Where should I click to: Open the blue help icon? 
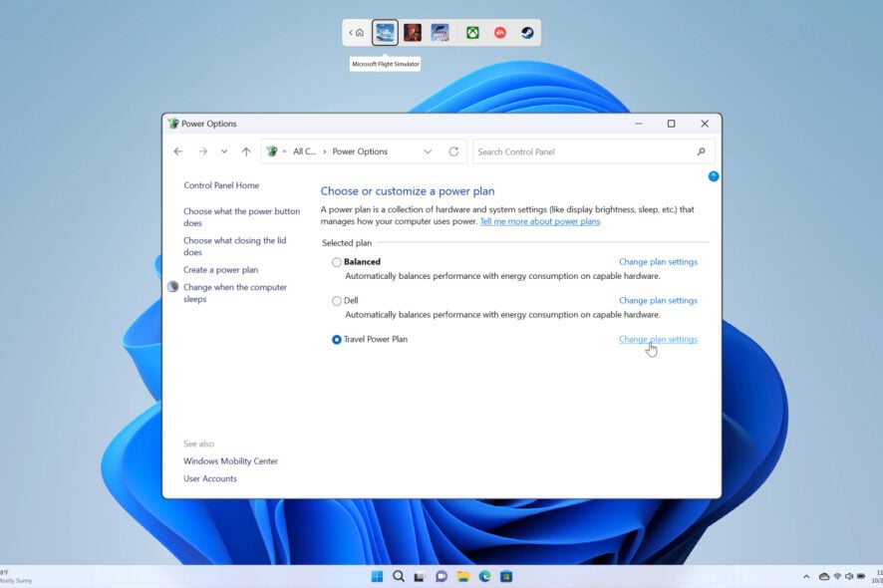[713, 176]
